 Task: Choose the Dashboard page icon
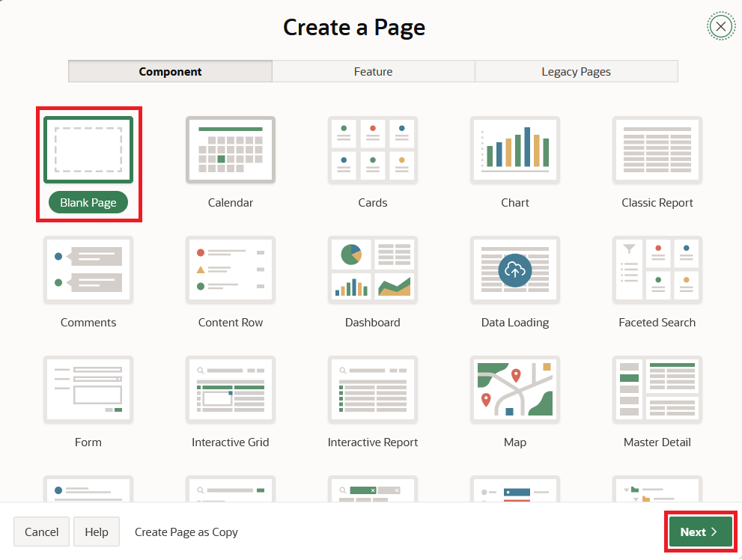373,270
